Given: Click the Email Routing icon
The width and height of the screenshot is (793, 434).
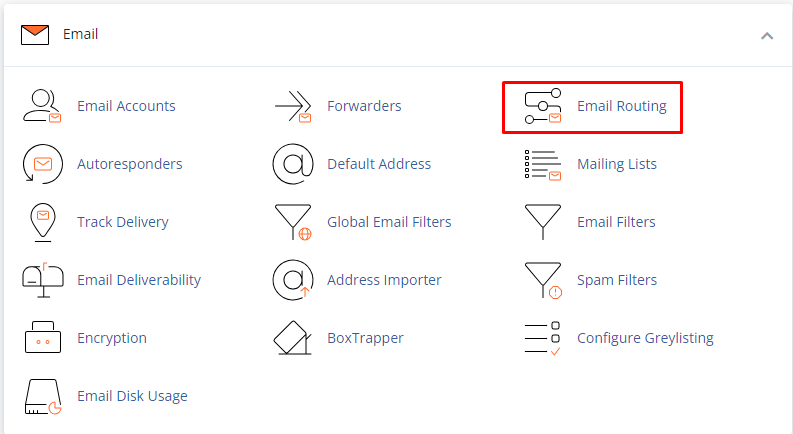Looking at the screenshot, I should 543,106.
